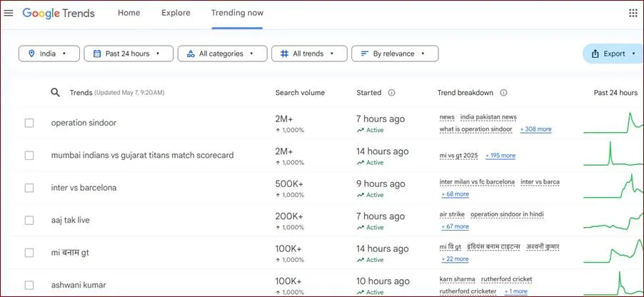Click the Trend breakdown column header
The width and height of the screenshot is (644, 297).
click(x=466, y=93)
